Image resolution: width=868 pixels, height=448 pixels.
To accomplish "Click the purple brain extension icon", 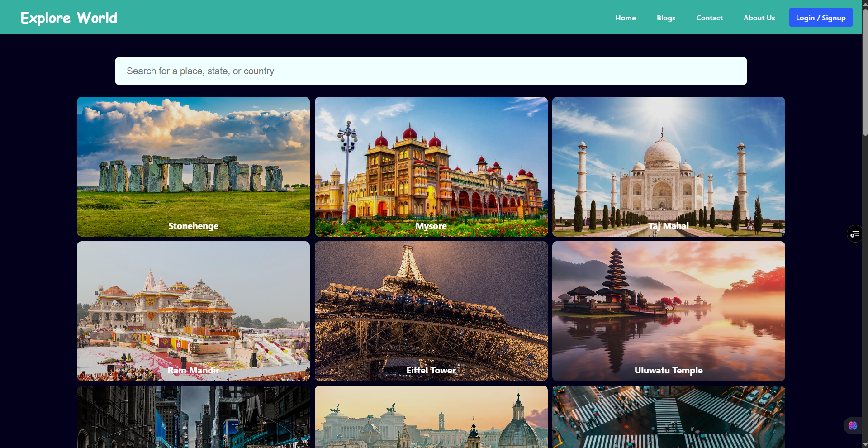I will (x=853, y=425).
